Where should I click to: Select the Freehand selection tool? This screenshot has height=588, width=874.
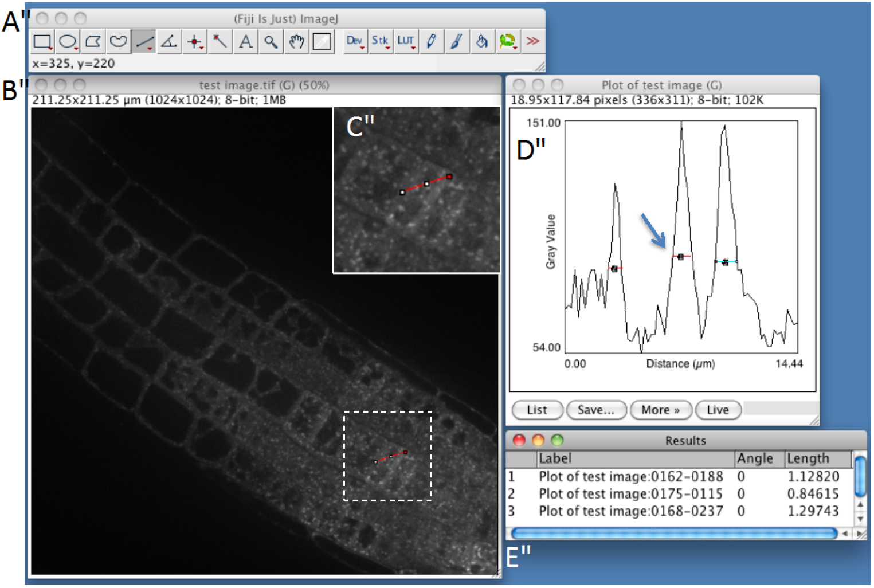point(118,41)
